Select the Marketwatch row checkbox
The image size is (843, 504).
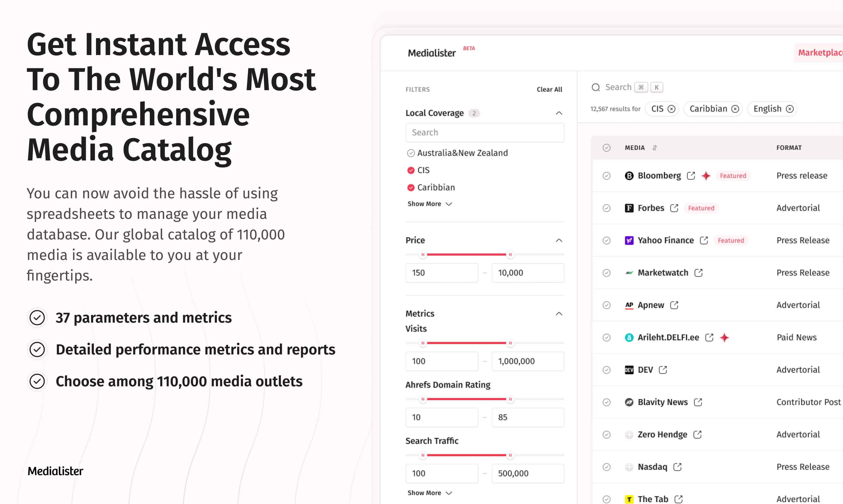tap(606, 273)
